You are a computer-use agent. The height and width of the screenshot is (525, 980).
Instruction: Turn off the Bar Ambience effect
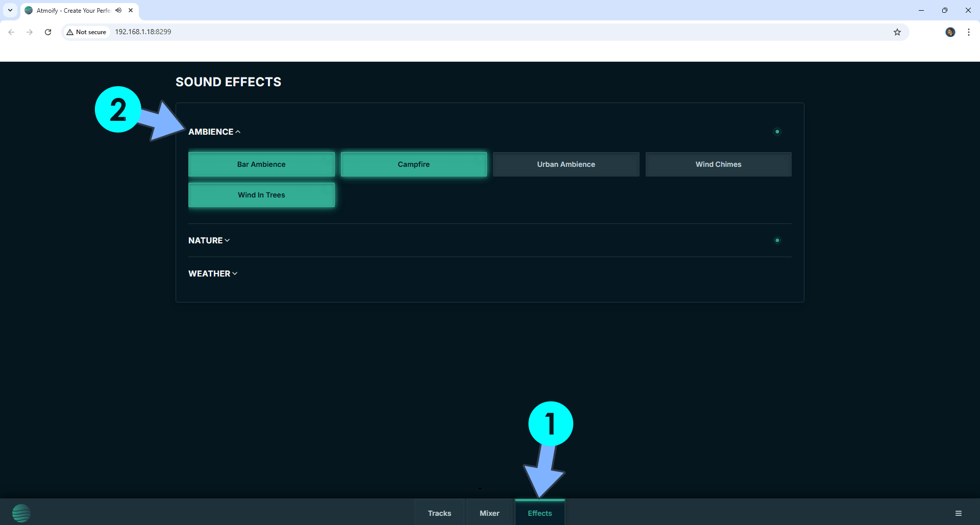(261, 164)
